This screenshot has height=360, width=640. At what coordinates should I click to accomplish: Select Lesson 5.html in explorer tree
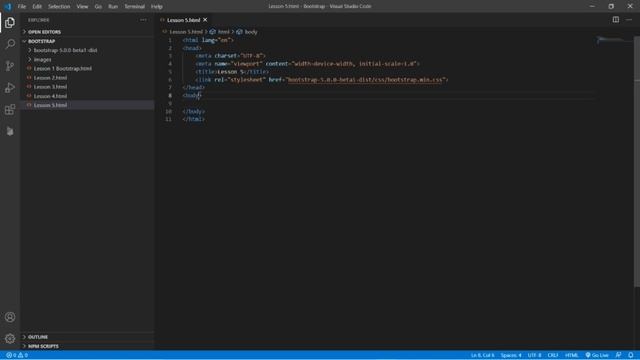pos(88,105)
